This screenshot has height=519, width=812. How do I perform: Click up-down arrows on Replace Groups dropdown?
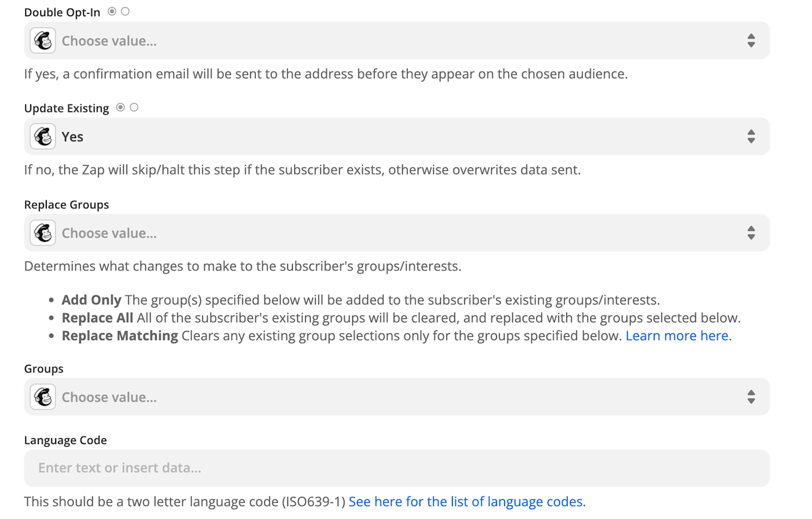pyautogui.click(x=751, y=233)
